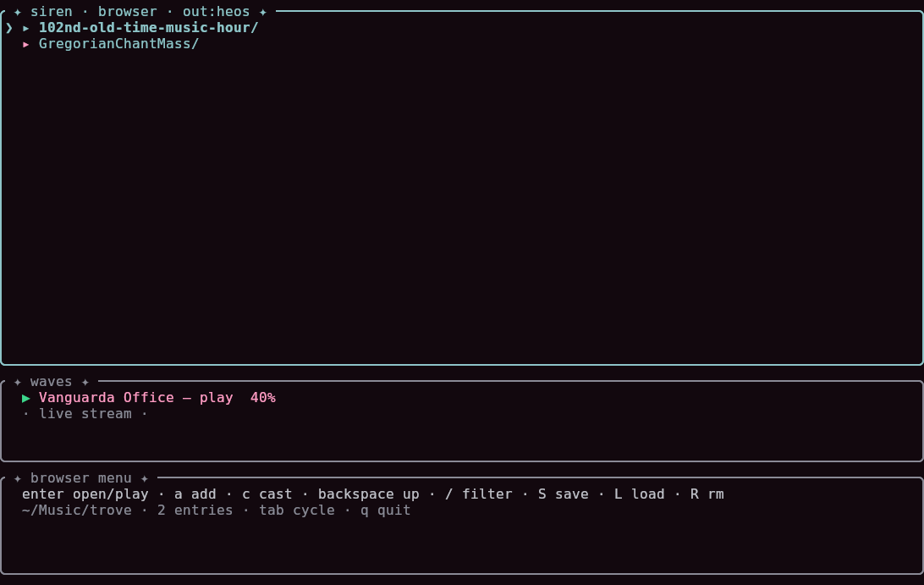Expand the GregorianChantMass folder triangle
The image size is (924, 585).
(x=26, y=44)
